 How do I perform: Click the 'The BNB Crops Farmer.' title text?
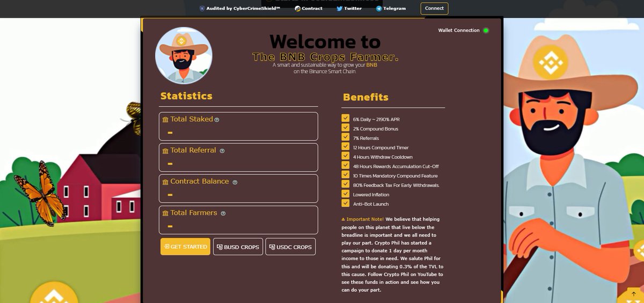coord(325,57)
